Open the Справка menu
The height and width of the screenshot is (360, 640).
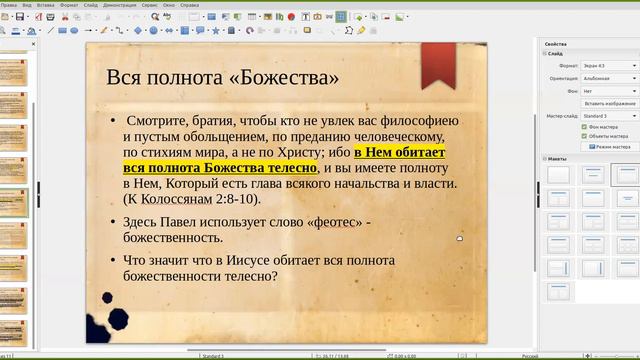pyautogui.click(x=189, y=5)
